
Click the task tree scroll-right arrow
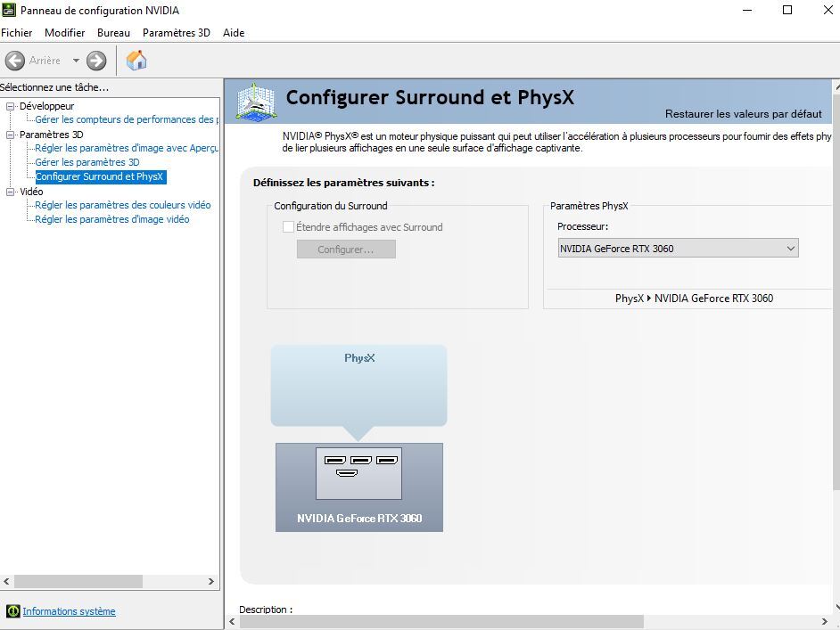coord(211,581)
